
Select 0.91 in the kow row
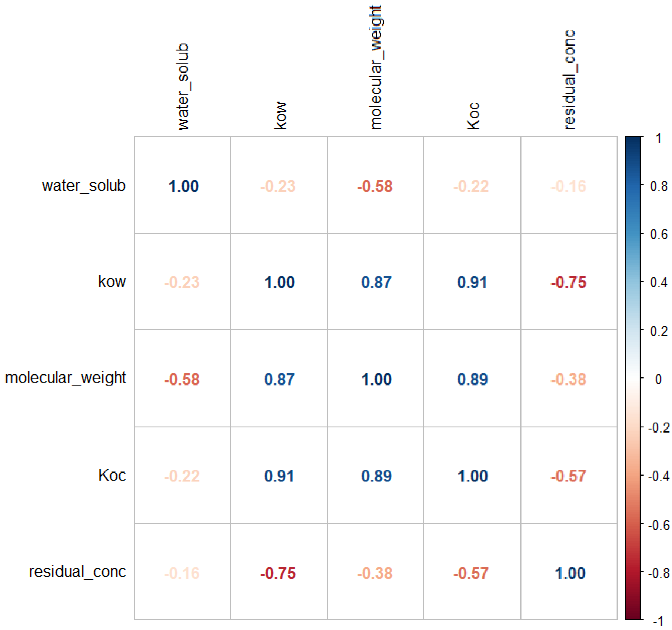click(x=473, y=283)
